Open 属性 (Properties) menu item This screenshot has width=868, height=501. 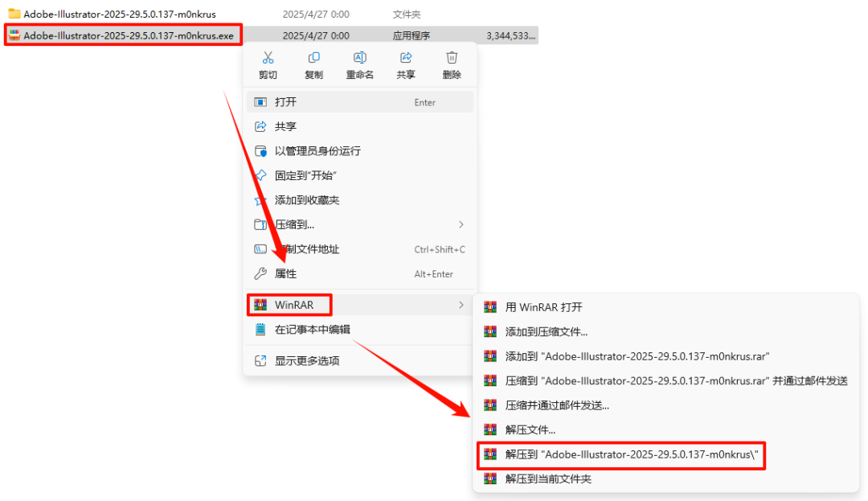coord(360,273)
